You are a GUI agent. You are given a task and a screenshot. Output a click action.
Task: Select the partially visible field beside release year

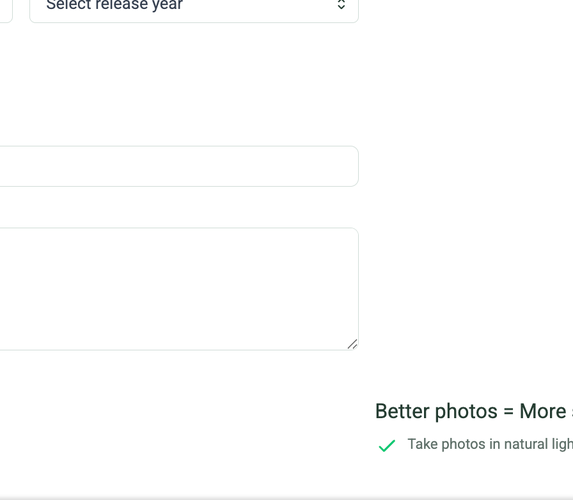tap(6, 9)
